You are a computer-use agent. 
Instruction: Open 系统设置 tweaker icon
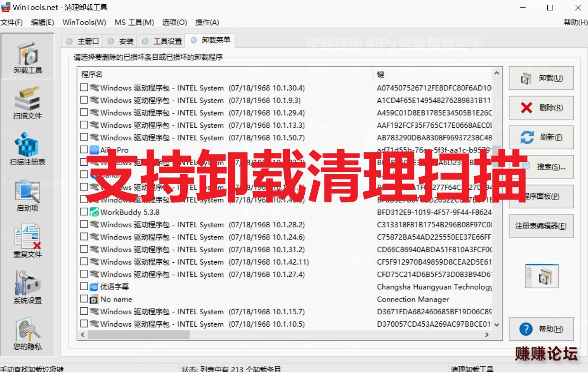pos(28,287)
